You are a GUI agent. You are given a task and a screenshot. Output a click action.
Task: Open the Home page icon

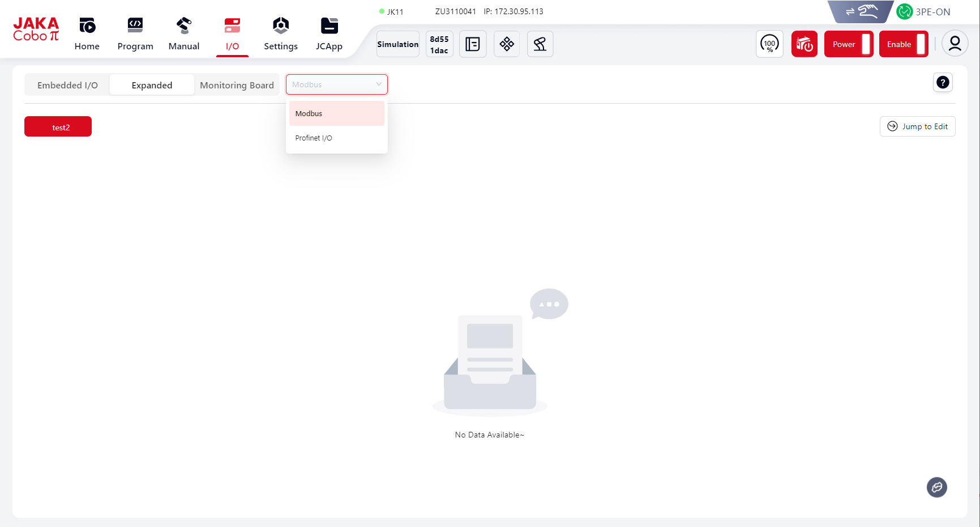pyautogui.click(x=87, y=26)
